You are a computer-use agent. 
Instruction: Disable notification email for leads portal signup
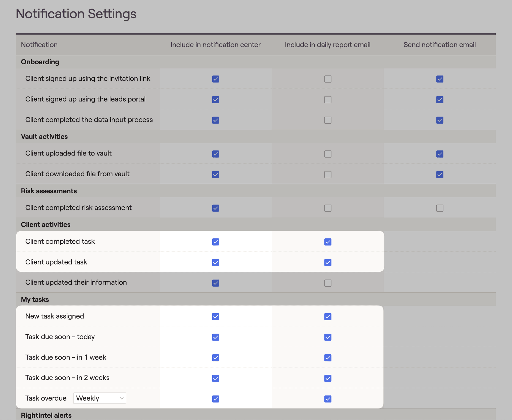point(439,99)
